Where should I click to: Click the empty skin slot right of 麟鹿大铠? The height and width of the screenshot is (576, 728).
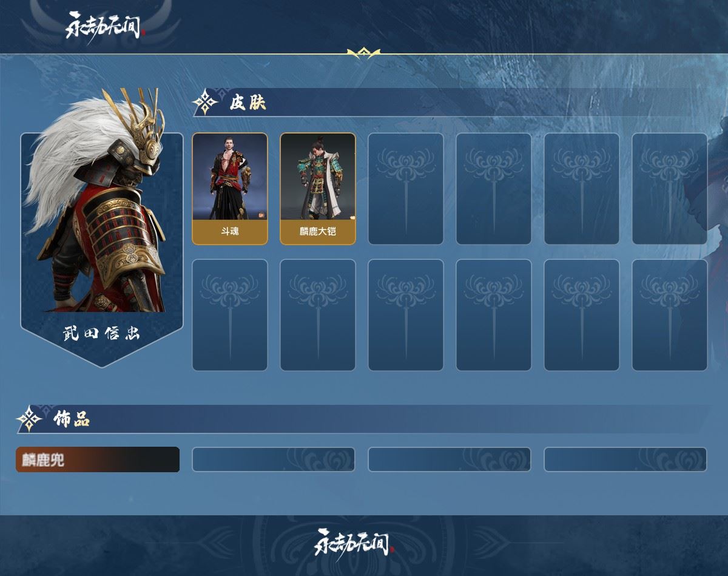click(406, 189)
